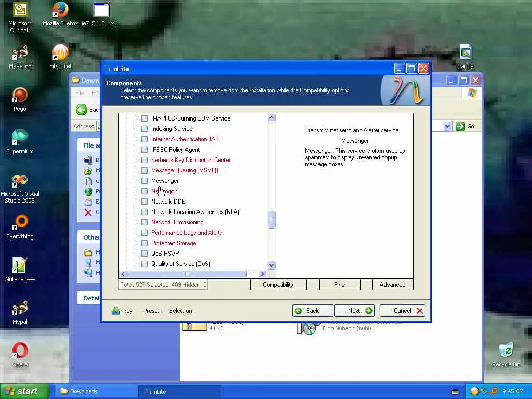
Task: Select the Network DDE row text
Action: 168,202
